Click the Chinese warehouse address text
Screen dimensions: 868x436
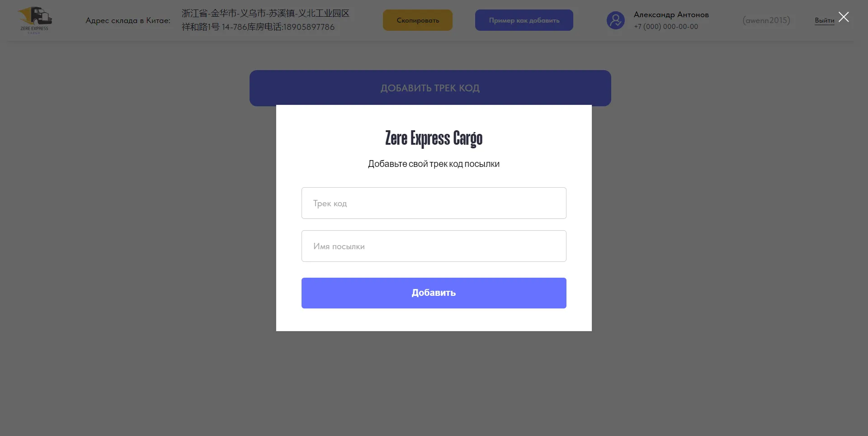(x=265, y=20)
